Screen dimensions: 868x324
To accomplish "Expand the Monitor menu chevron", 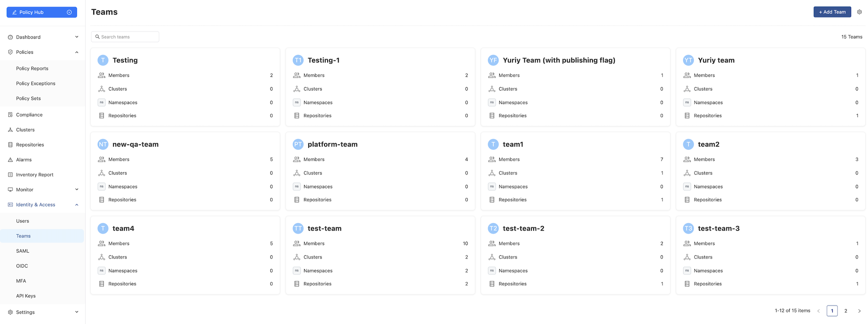I will click(x=77, y=189).
